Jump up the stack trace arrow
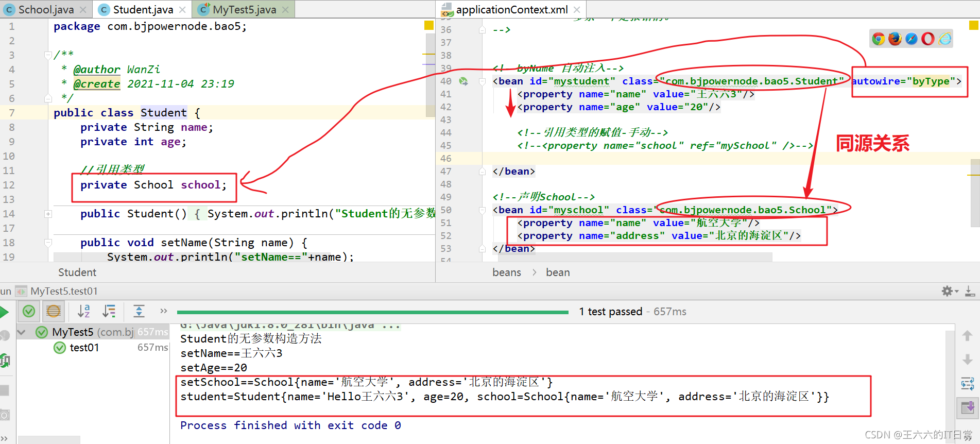The image size is (980, 444). (968, 336)
